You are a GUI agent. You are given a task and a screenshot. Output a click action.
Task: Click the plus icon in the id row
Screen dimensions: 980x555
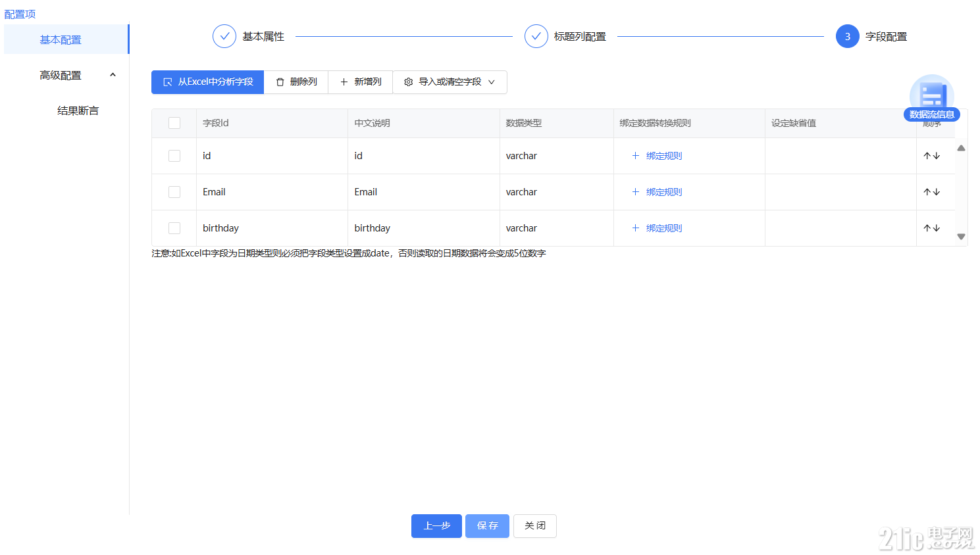pyautogui.click(x=635, y=156)
